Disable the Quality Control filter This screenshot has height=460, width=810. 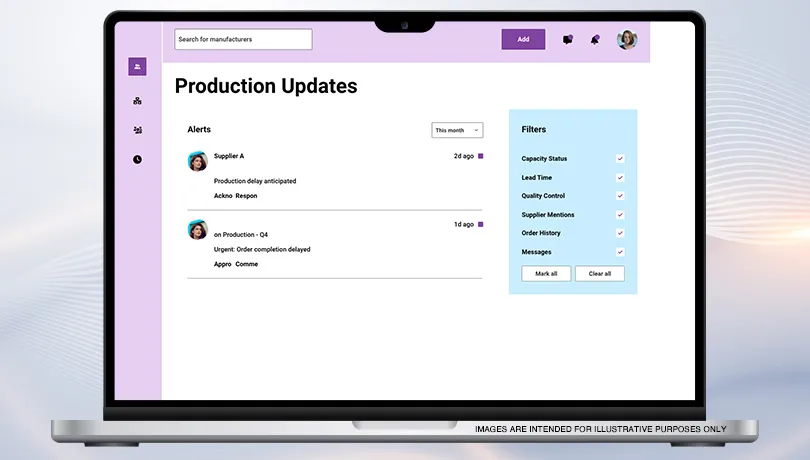tap(620, 196)
